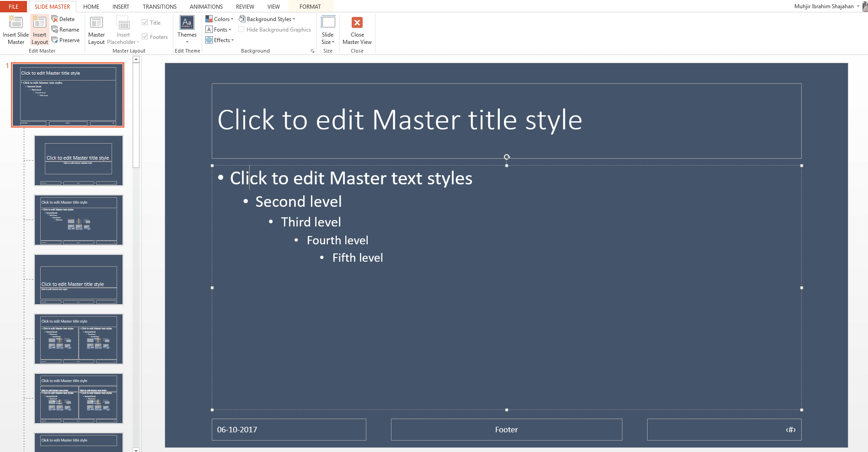This screenshot has width=868, height=452.
Task: Click the Second level text
Action: pyautogui.click(x=298, y=202)
